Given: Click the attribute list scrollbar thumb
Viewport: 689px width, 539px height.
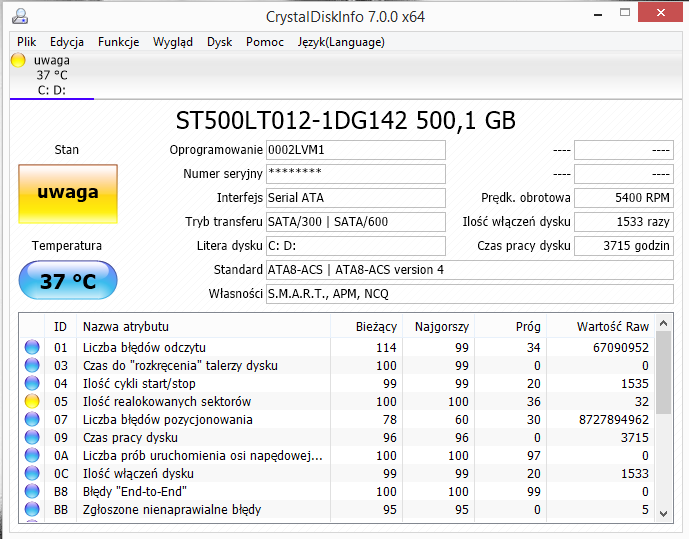Looking at the screenshot, I should pos(664,373).
